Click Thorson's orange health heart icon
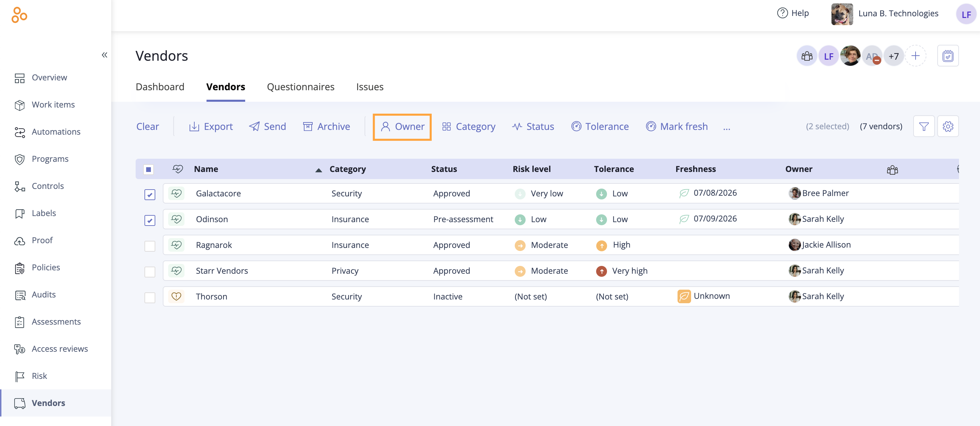The width and height of the screenshot is (980, 426). click(176, 296)
